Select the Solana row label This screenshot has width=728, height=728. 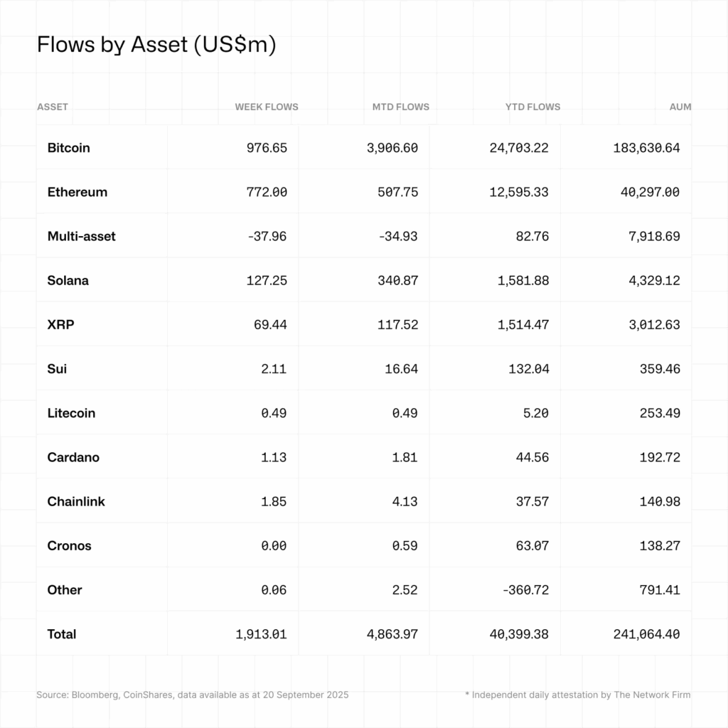click(x=68, y=280)
